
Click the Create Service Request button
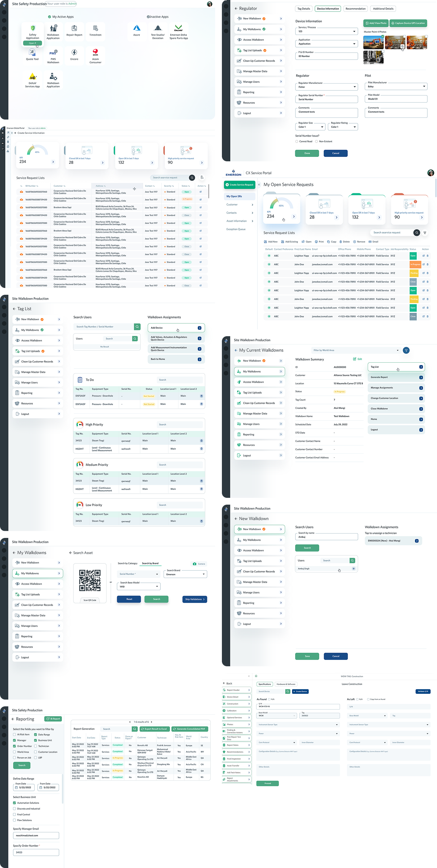(x=240, y=185)
